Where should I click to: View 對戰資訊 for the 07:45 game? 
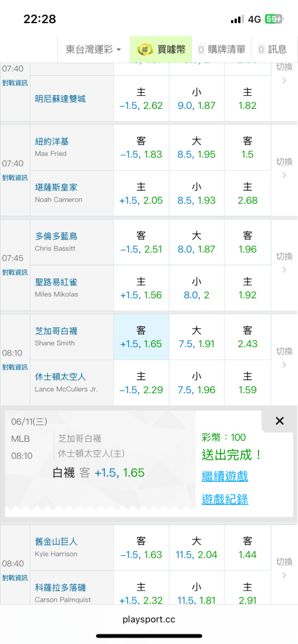pos(15,272)
